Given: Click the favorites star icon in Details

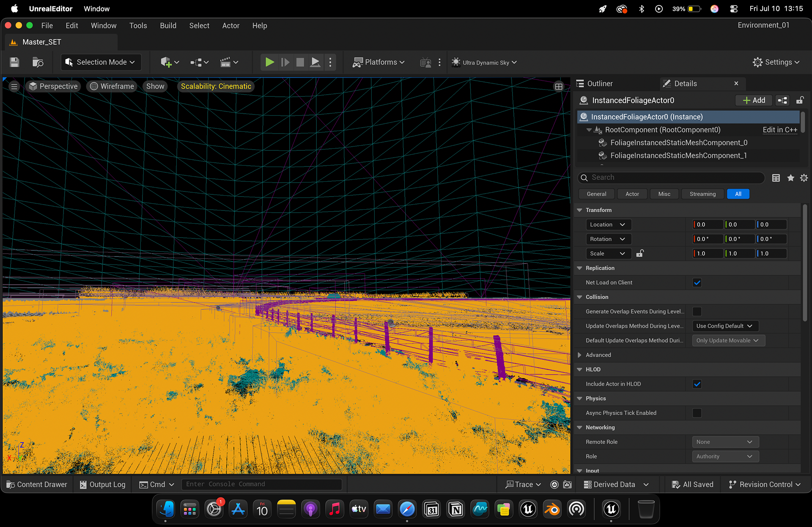Looking at the screenshot, I should [790, 178].
